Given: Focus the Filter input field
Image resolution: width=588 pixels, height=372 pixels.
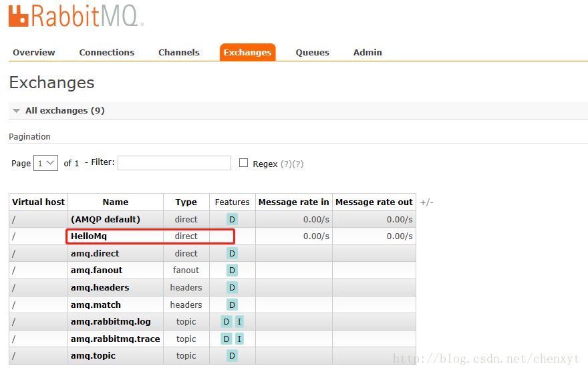Looking at the screenshot, I should click(174, 163).
